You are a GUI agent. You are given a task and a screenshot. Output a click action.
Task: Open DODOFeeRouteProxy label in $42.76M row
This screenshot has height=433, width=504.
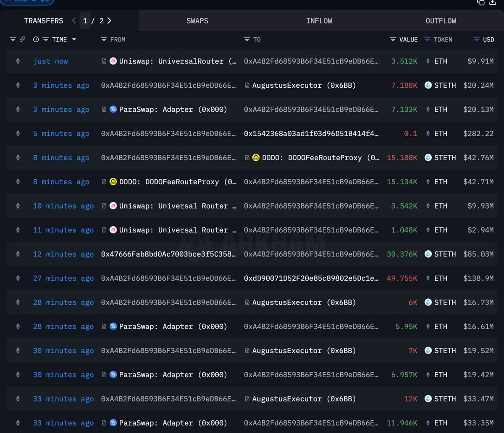(320, 158)
